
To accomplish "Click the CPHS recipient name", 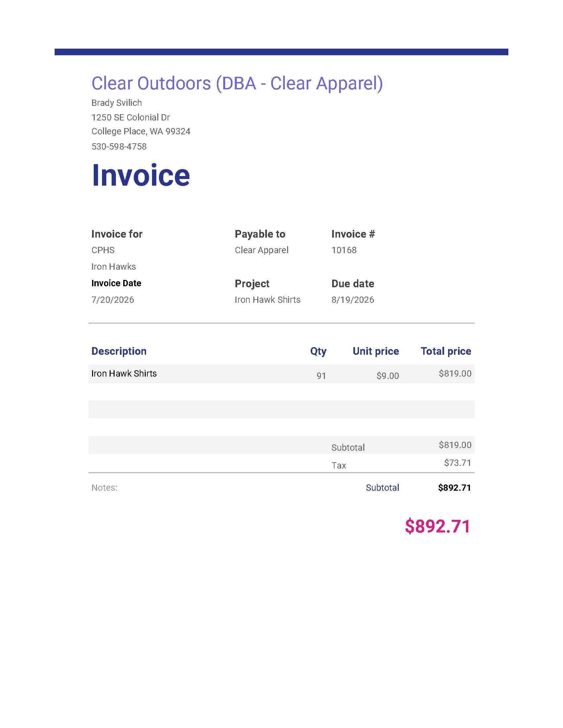I will pos(103,250).
